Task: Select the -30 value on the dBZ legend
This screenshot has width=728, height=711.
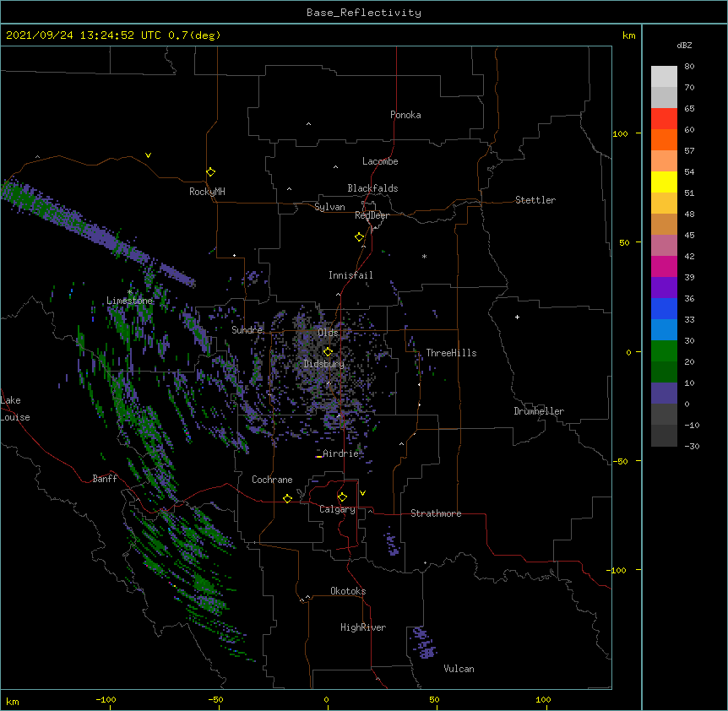Action: pos(692,446)
